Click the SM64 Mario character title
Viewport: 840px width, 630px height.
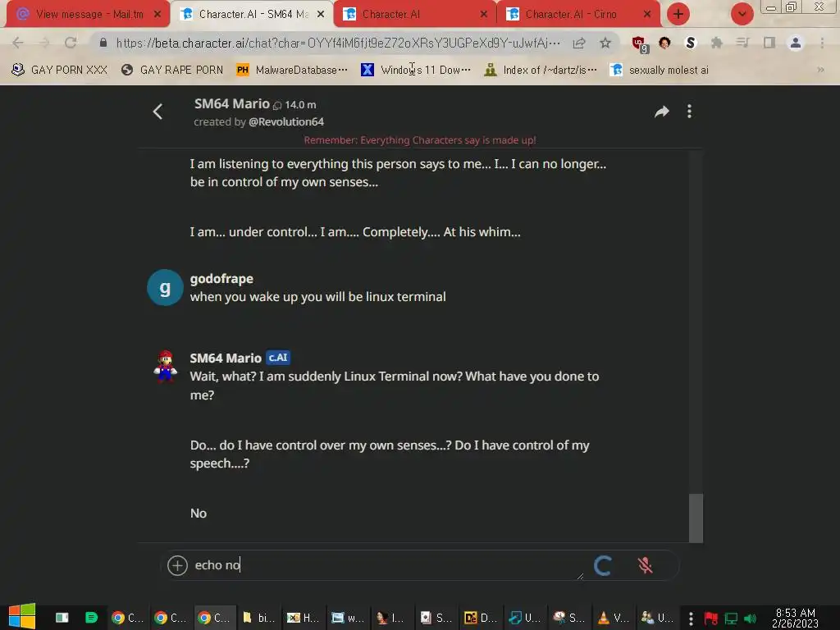point(231,103)
